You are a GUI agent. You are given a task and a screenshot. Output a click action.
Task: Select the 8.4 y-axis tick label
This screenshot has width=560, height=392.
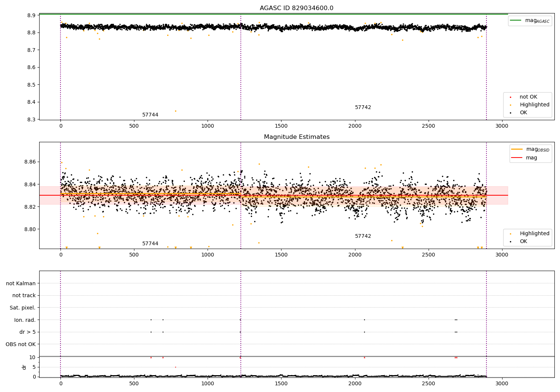[x=31, y=102]
